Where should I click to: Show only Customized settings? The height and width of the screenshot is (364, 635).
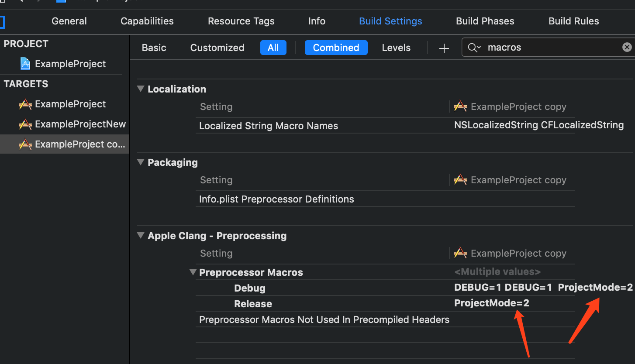[217, 48]
